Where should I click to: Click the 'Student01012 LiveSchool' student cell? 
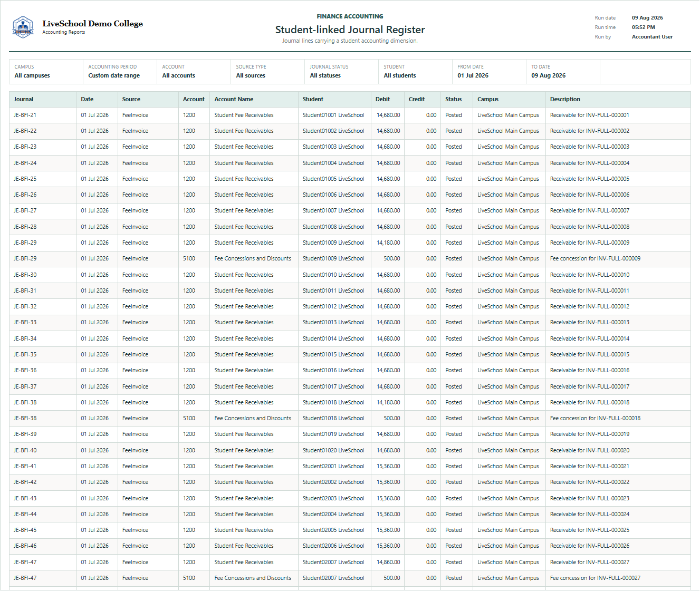(333, 306)
